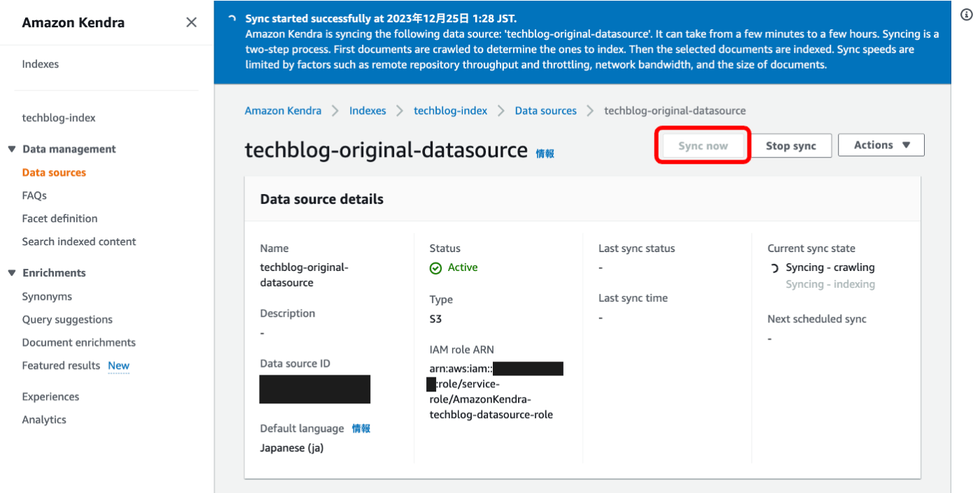Click the Data sources breadcrumb link

546,111
